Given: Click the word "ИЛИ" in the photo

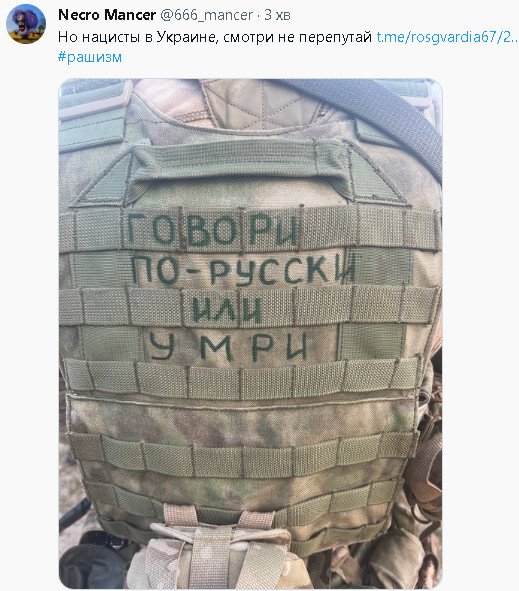Looking at the screenshot, I should pyautogui.click(x=227, y=309).
